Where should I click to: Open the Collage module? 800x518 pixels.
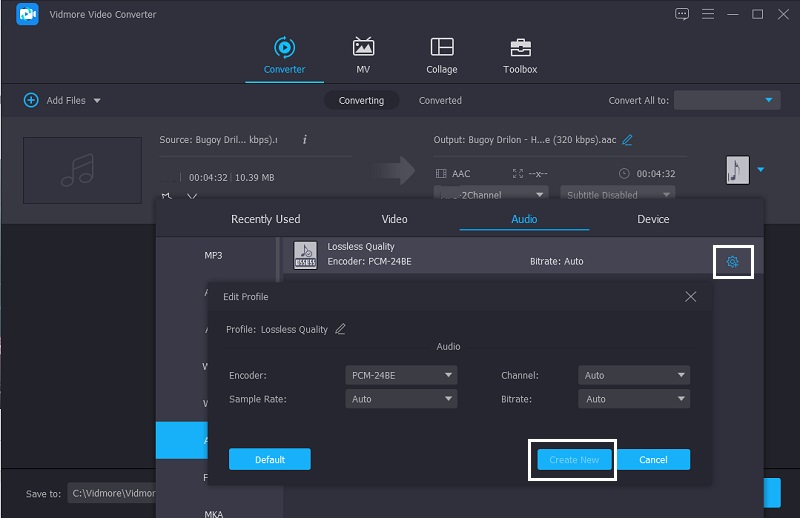[x=441, y=47]
